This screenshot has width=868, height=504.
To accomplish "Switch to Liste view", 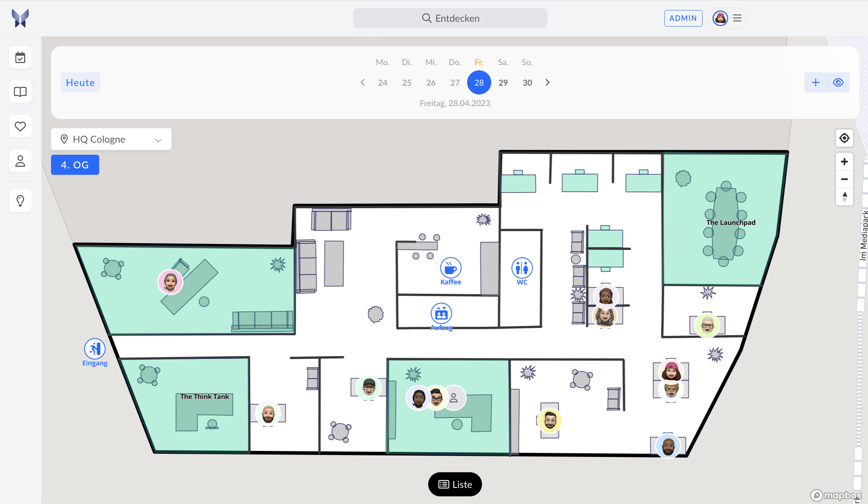I will pyautogui.click(x=455, y=484).
